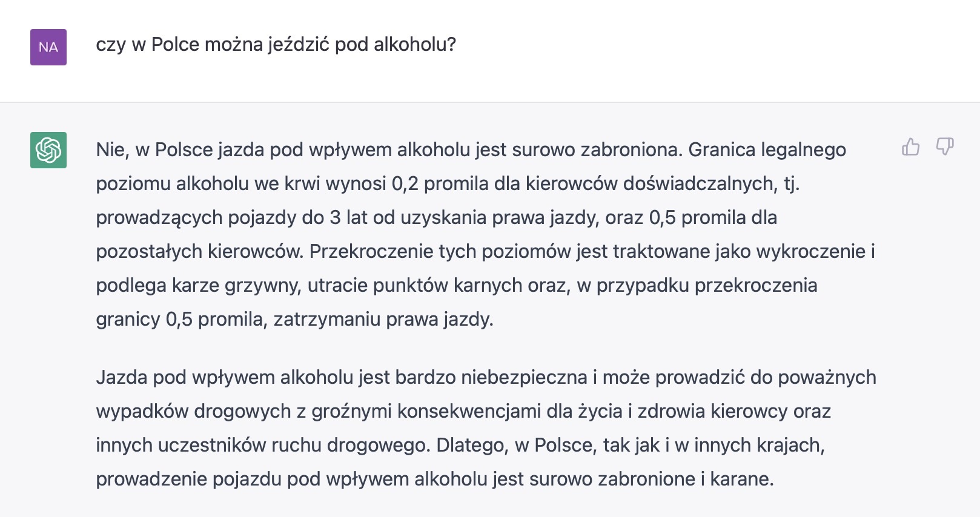Click the green ChatGPT logo avatar
This screenshot has height=517, width=980.
[x=48, y=150]
